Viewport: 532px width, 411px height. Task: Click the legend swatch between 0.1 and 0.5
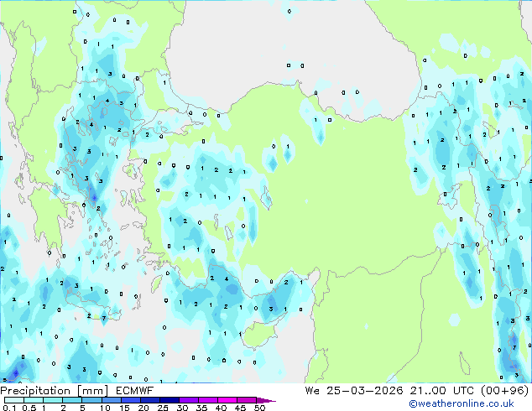(x=14, y=400)
